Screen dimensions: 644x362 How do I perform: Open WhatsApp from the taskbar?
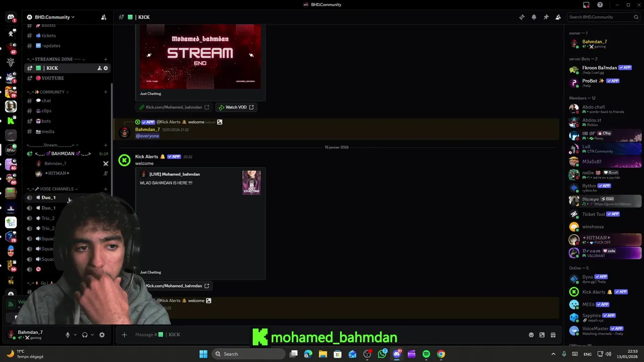click(x=382, y=354)
